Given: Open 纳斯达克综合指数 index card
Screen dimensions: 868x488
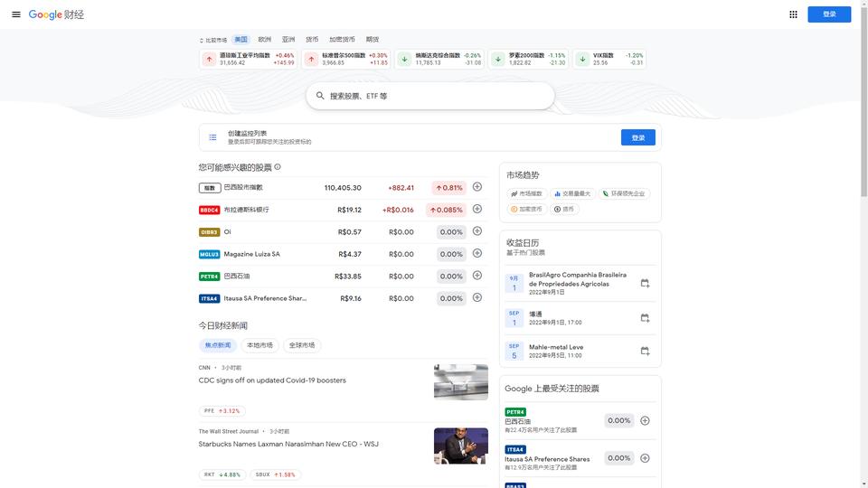Looking at the screenshot, I should 439,59.
